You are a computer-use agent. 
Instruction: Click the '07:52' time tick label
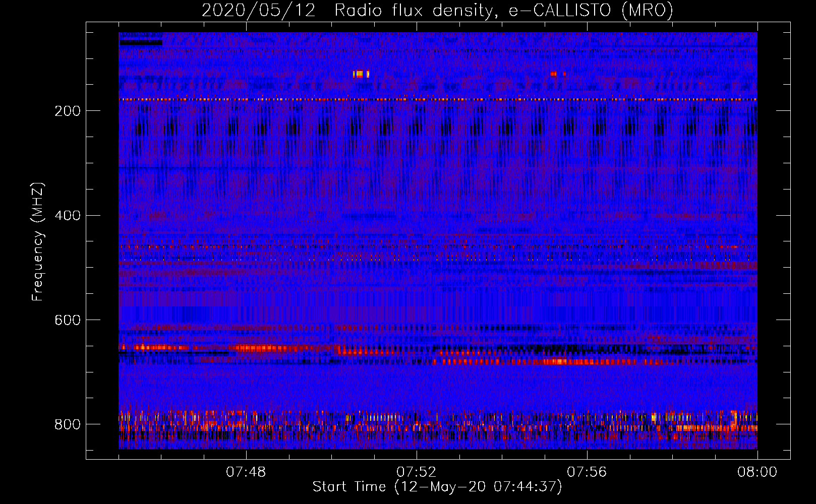417,472
